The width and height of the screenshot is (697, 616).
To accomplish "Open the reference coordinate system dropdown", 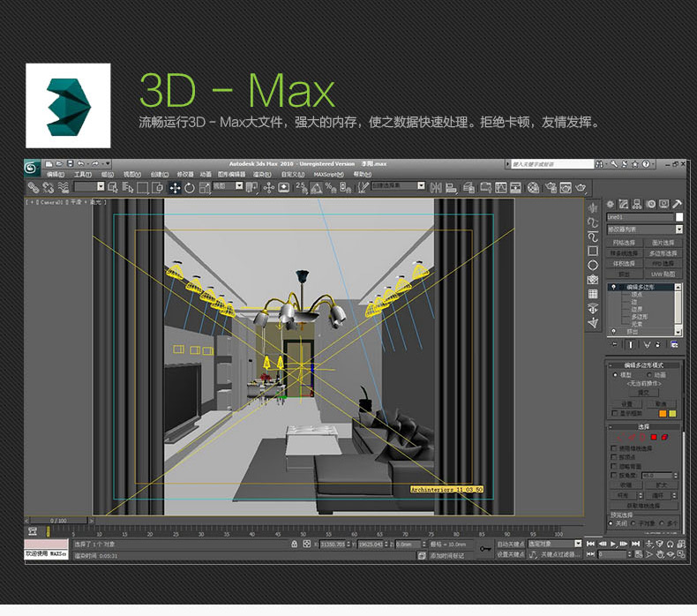I will (228, 186).
